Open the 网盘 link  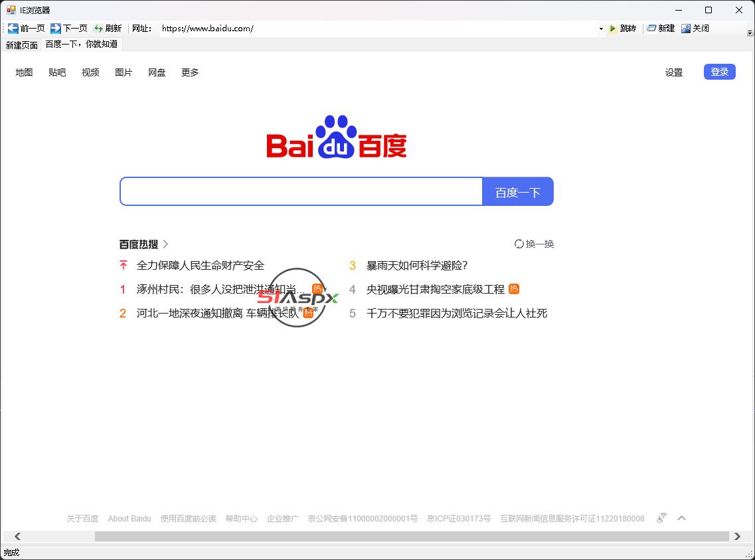[157, 72]
